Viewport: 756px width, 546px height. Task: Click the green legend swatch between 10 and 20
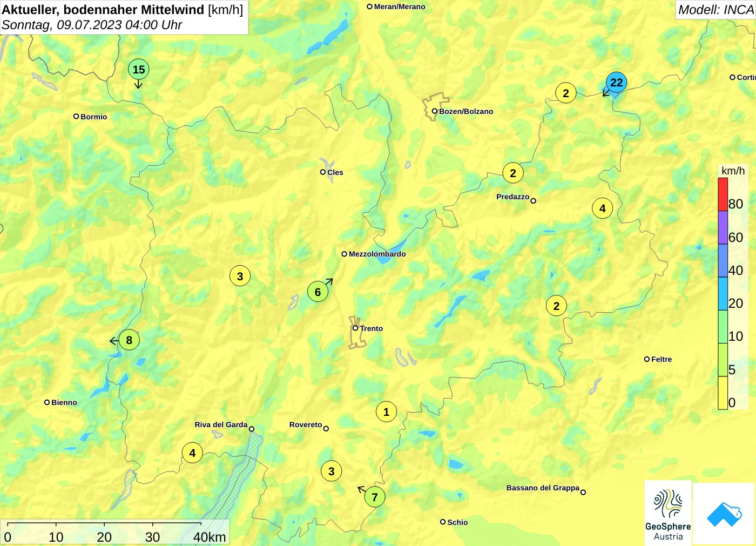pos(723,327)
